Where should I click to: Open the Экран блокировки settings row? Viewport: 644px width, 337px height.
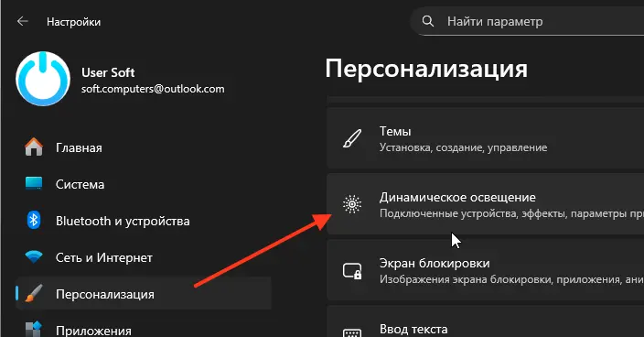point(486,270)
